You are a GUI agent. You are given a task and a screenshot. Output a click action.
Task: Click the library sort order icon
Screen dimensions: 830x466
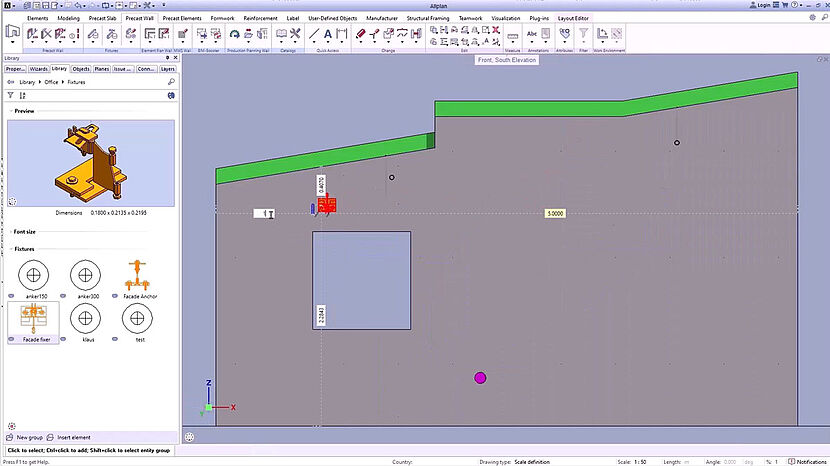pyautogui.click(x=22, y=95)
